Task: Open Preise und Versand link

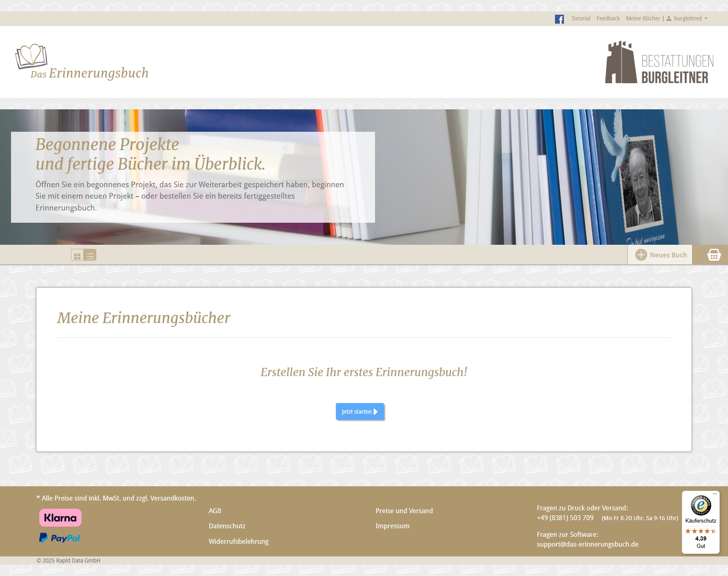Action: (x=404, y=511)
